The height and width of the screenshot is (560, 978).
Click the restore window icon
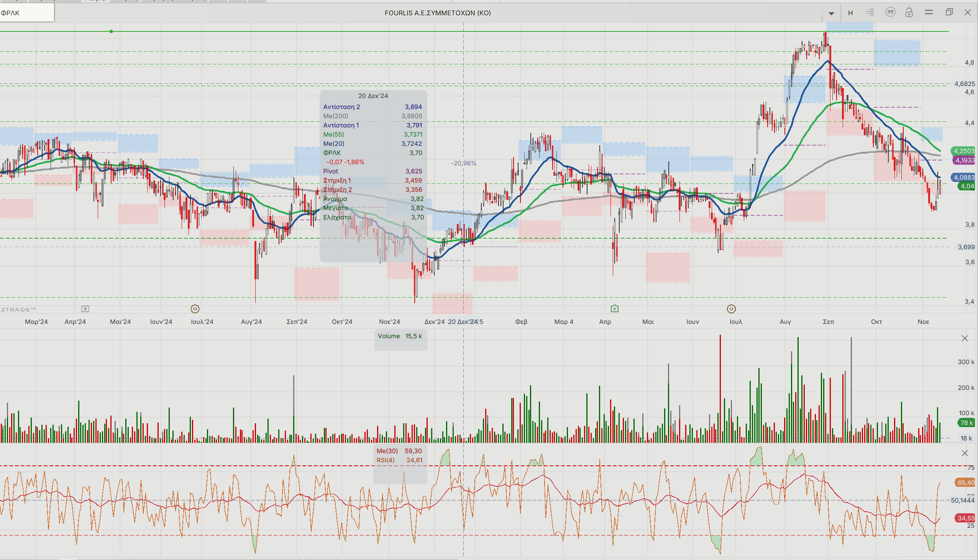(949, 12)
